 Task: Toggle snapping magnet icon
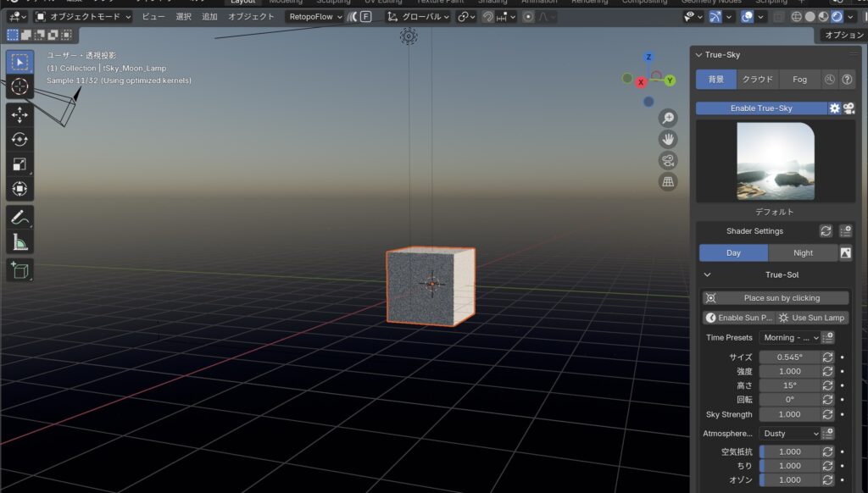pyautogui.click(x=487, y=17)
